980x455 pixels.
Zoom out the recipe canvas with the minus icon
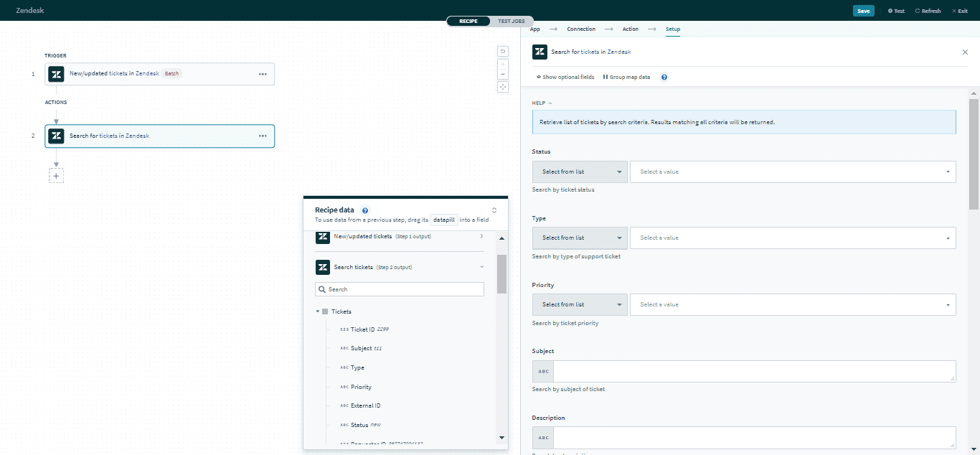coord(503,74)
